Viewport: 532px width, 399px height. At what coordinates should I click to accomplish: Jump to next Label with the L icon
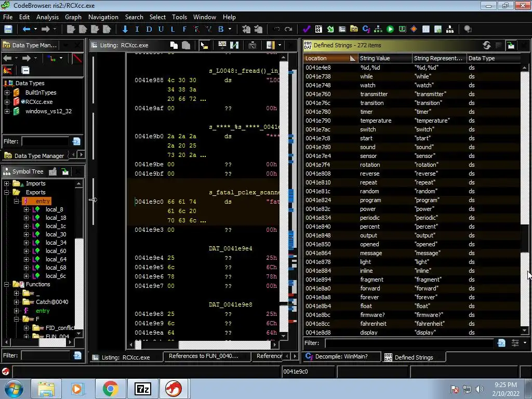click(x=172, y=29)
